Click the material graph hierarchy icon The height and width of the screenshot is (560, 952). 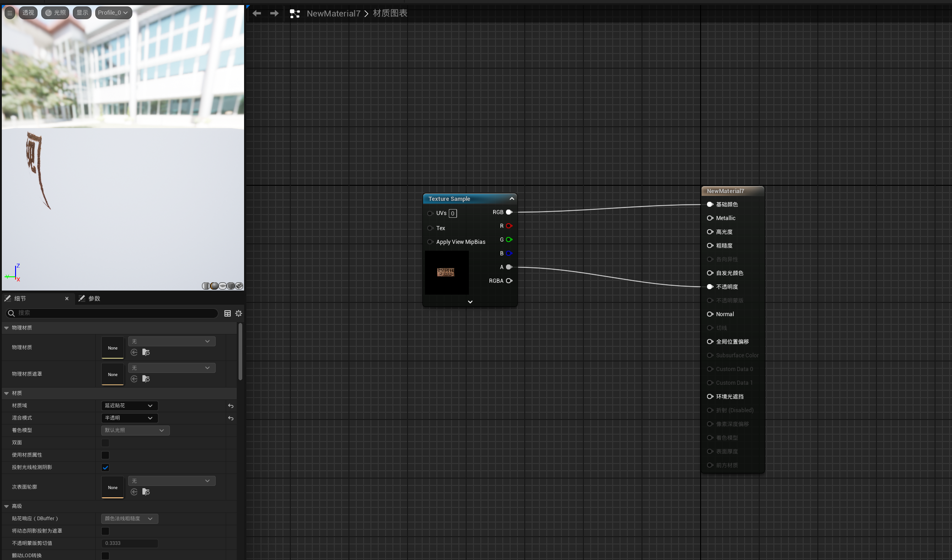click(x=295, y=14)
